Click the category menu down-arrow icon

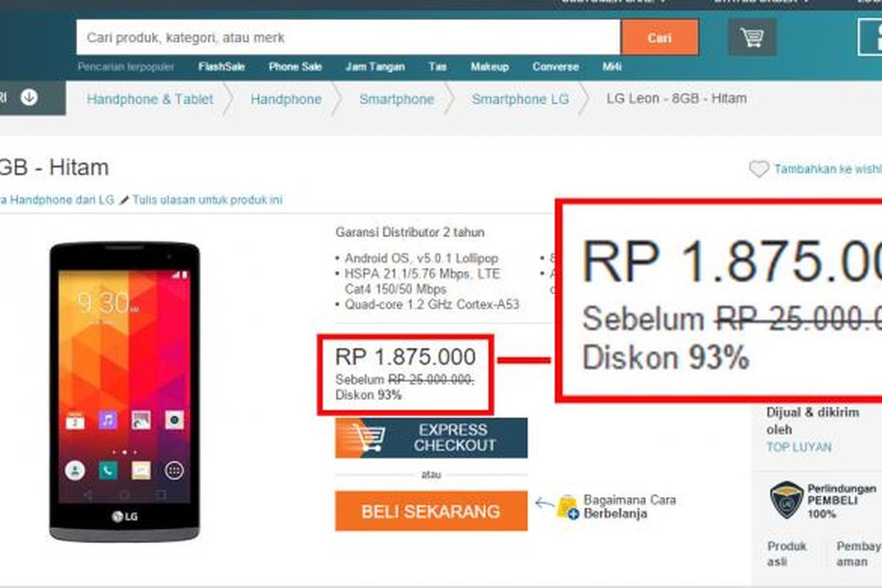29,97
